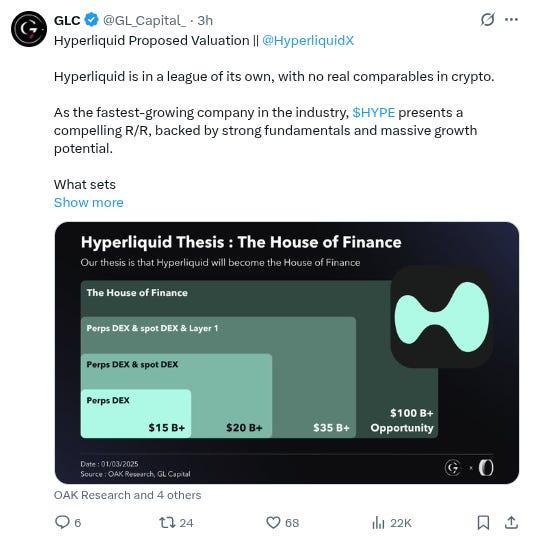Screen dimensions: 534x537
Task: Open view analytics bar chart icon
Action: click(378, 523)
